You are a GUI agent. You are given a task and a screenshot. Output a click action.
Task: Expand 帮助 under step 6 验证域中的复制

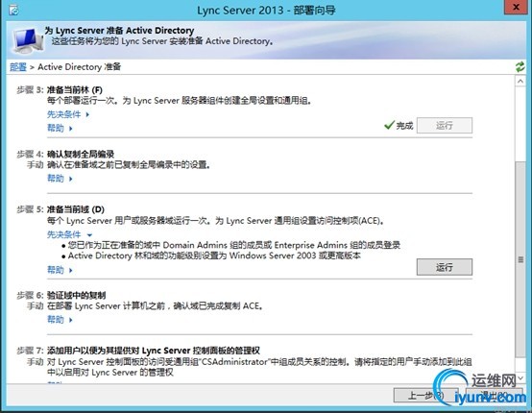60,319
